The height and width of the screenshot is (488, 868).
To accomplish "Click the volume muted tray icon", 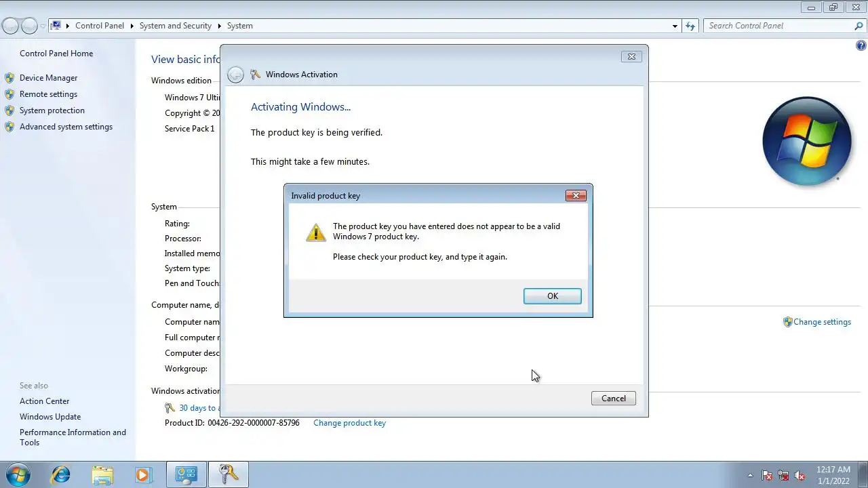I will [800, 475].
